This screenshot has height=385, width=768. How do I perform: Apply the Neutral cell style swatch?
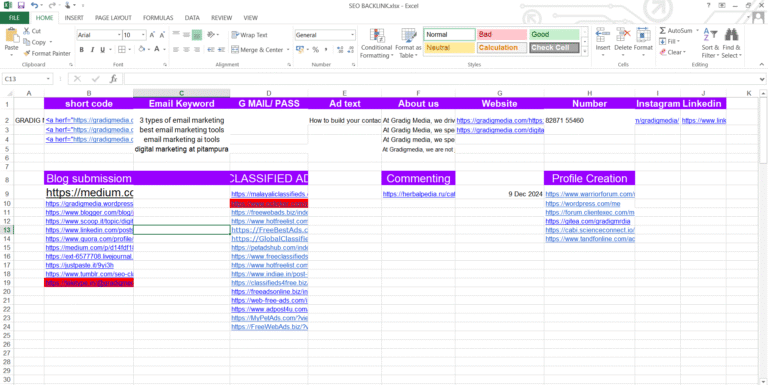(x=449, y=48)
